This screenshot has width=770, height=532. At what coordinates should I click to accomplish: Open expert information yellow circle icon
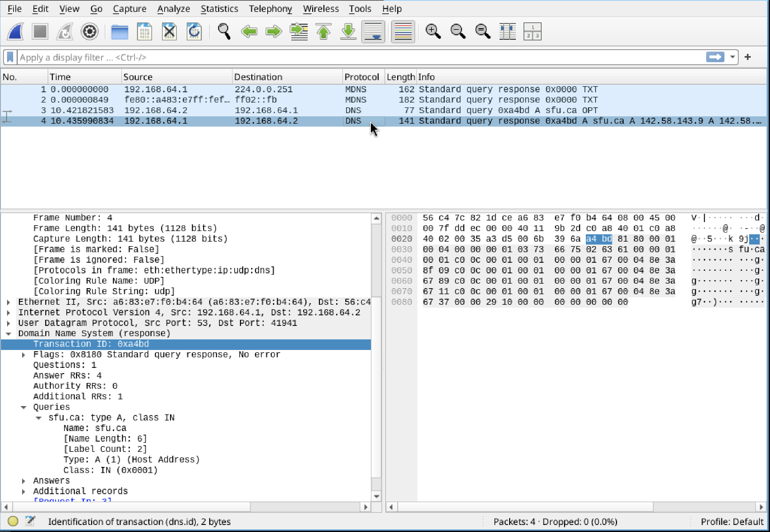pos(13,521)
